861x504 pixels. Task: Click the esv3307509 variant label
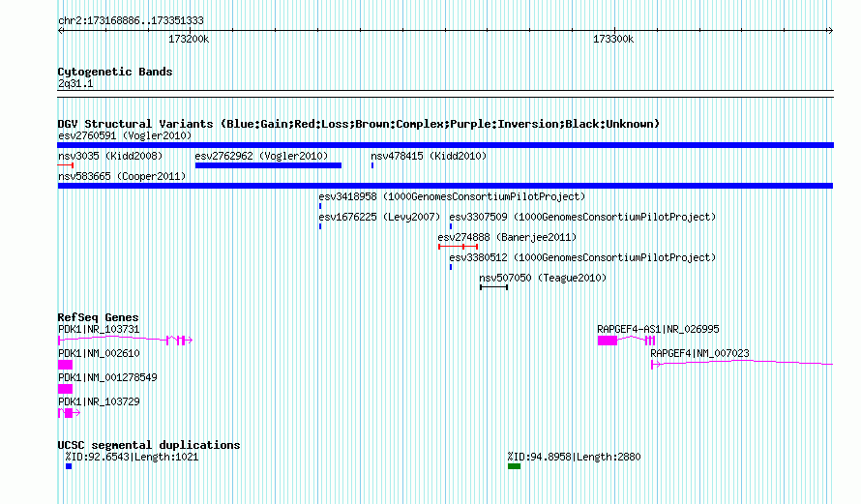(x=582, y=217)
